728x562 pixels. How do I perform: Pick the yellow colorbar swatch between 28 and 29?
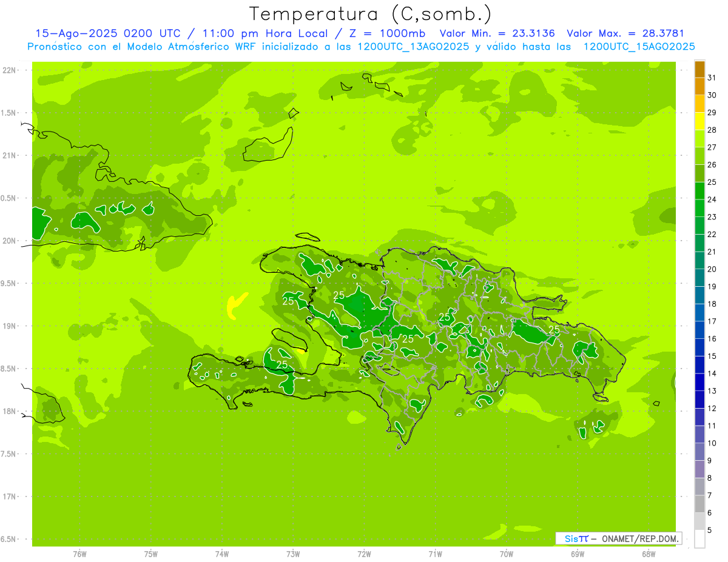click(x=699, y=121)
